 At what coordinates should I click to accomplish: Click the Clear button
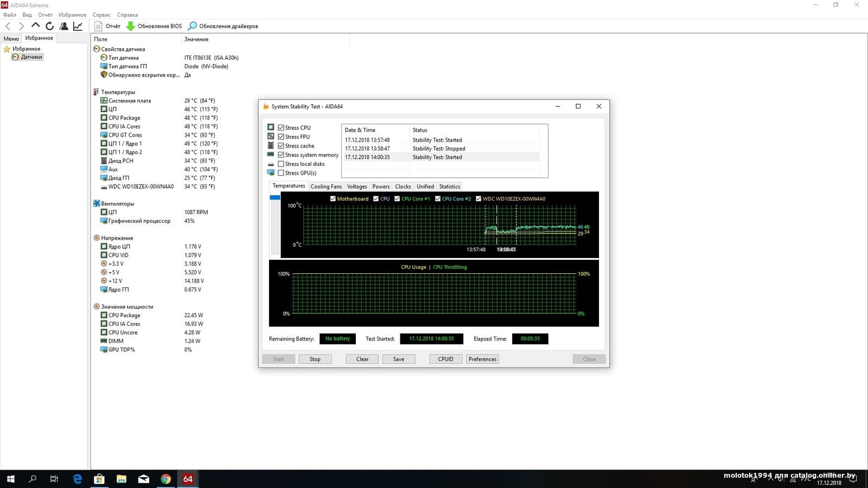click(362, 359)
